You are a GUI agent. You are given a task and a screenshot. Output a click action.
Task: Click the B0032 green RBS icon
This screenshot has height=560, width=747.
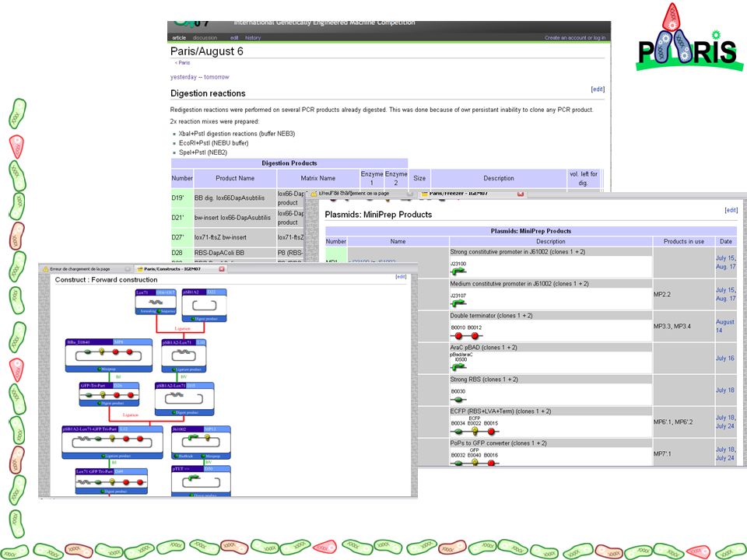(x=458, y=462)
